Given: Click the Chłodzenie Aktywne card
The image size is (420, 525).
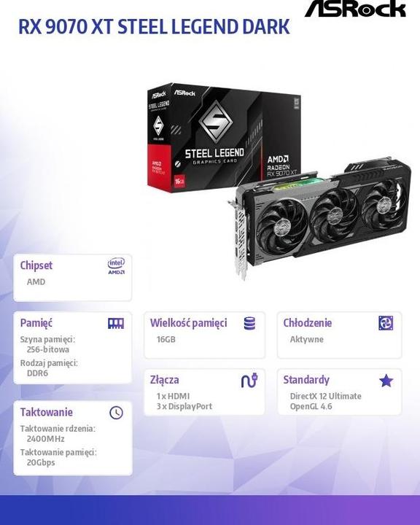Looking at the screenshot, I should point(339,335).
